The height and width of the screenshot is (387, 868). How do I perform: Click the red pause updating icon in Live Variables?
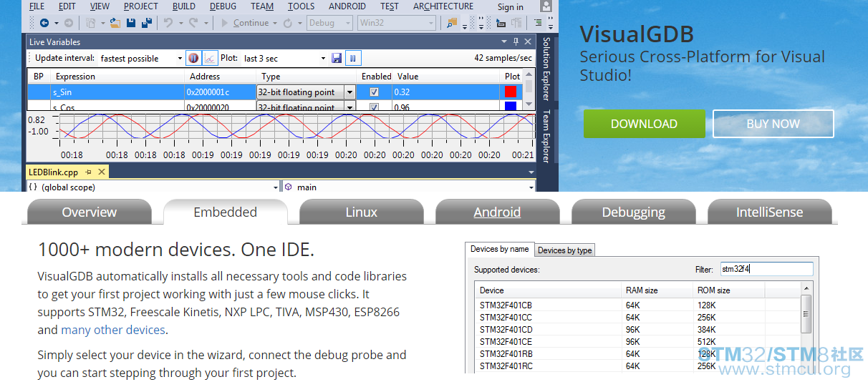click(193, 58)
